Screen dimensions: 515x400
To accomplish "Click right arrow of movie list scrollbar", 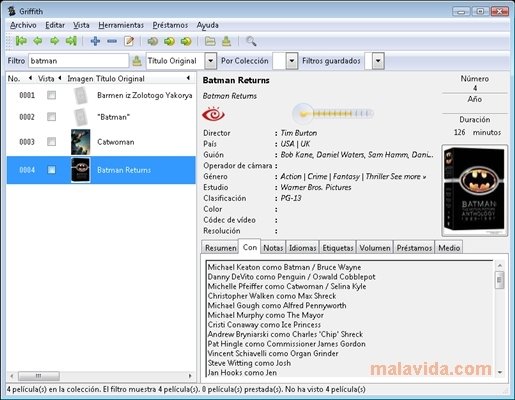I will point(190,376).
